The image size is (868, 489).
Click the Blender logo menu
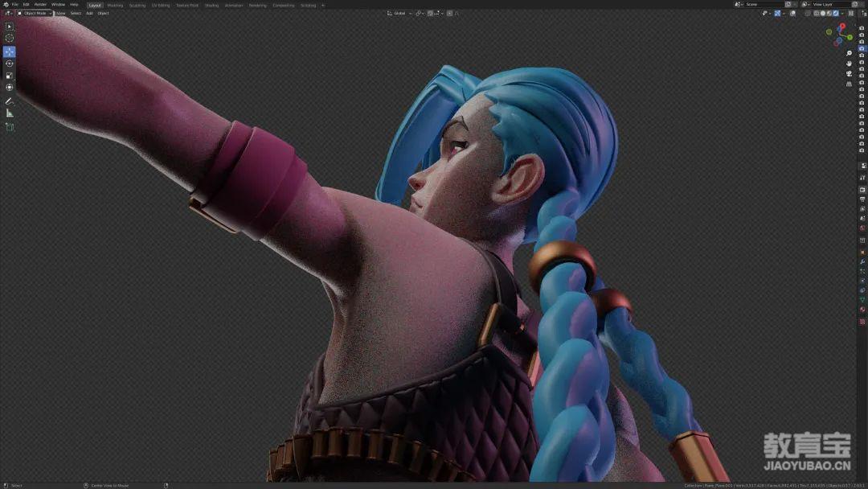[x=6, y=5]
